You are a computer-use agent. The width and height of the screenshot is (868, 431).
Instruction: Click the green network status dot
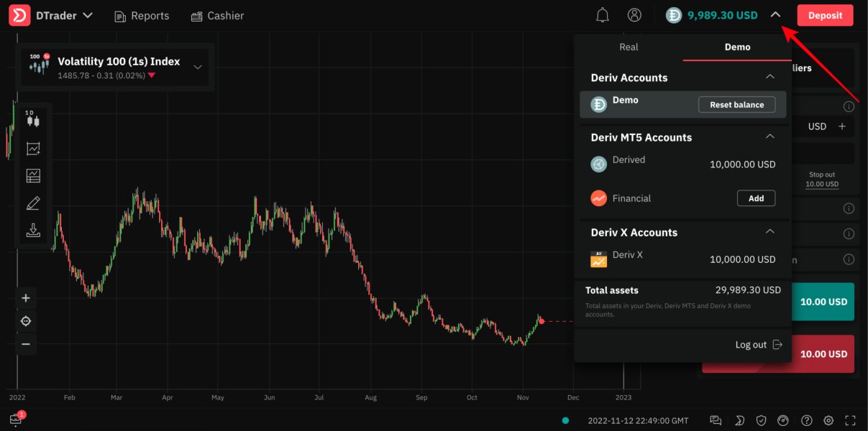pos(566,420)
